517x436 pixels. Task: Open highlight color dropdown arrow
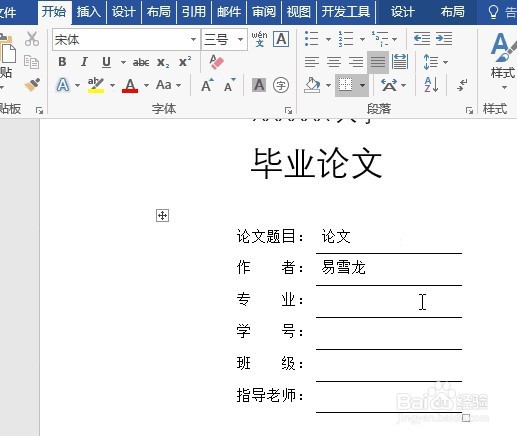pos(112,85)
